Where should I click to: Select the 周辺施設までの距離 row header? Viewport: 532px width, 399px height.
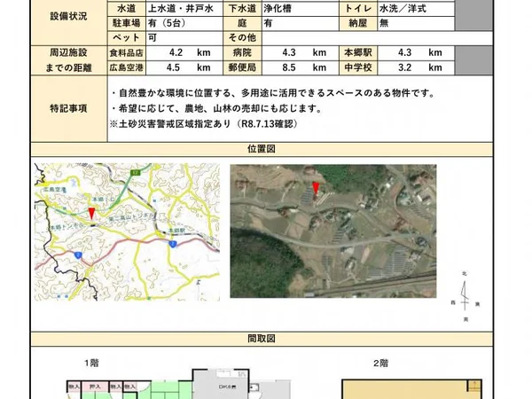pyautogui.click(x=69, y=60)
